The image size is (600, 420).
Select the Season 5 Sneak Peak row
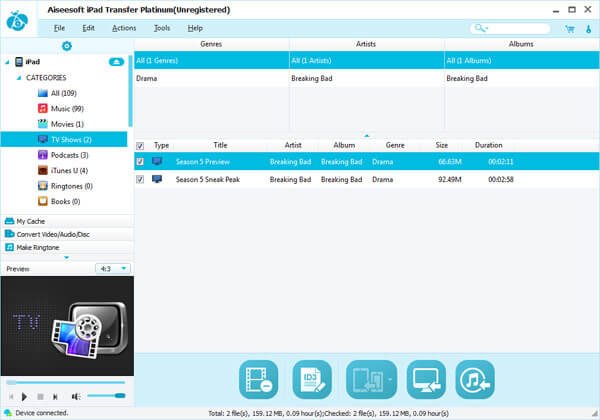click(367, 179)
